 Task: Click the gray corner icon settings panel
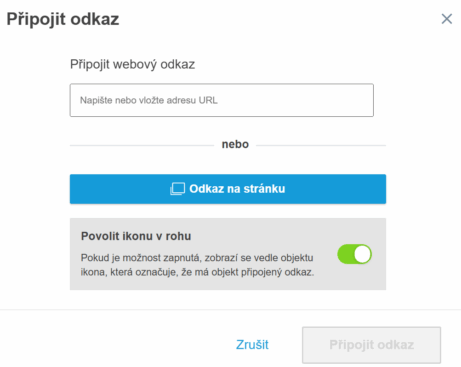point(228,254)
